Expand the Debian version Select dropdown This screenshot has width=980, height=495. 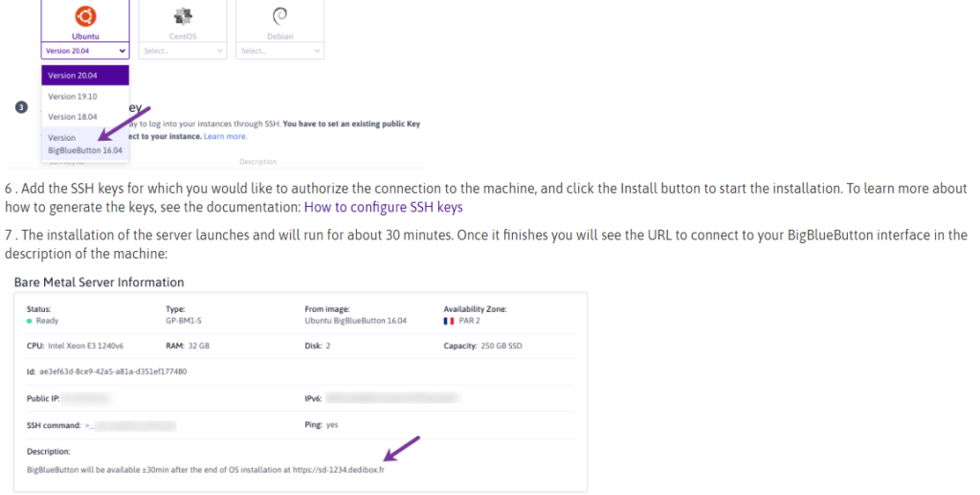point(279,51)
